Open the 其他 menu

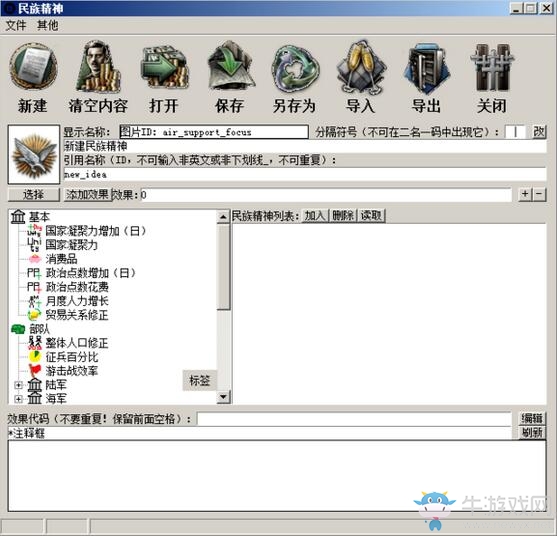click(x=48, y=25)
